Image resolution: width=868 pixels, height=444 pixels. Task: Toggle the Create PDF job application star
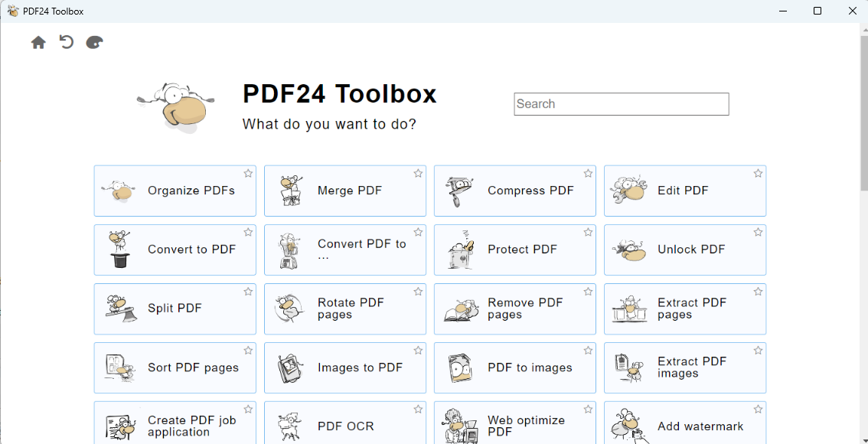[x=249, y=409]
